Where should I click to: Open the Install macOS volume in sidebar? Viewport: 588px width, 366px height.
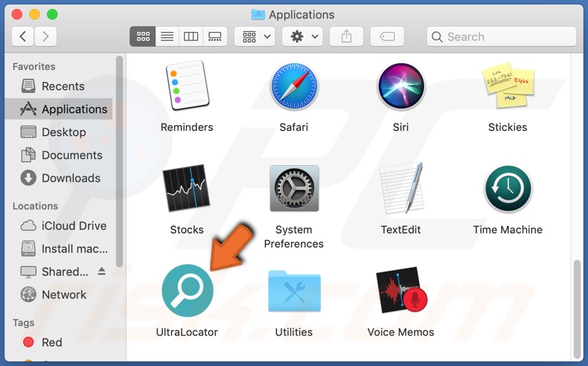(59, 248)
